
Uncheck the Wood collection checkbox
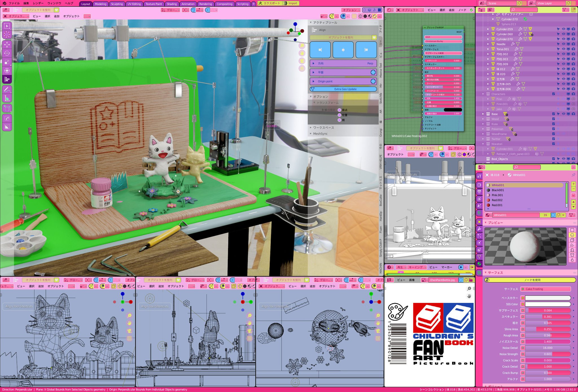pyautogui.click(x=553, y=119)
